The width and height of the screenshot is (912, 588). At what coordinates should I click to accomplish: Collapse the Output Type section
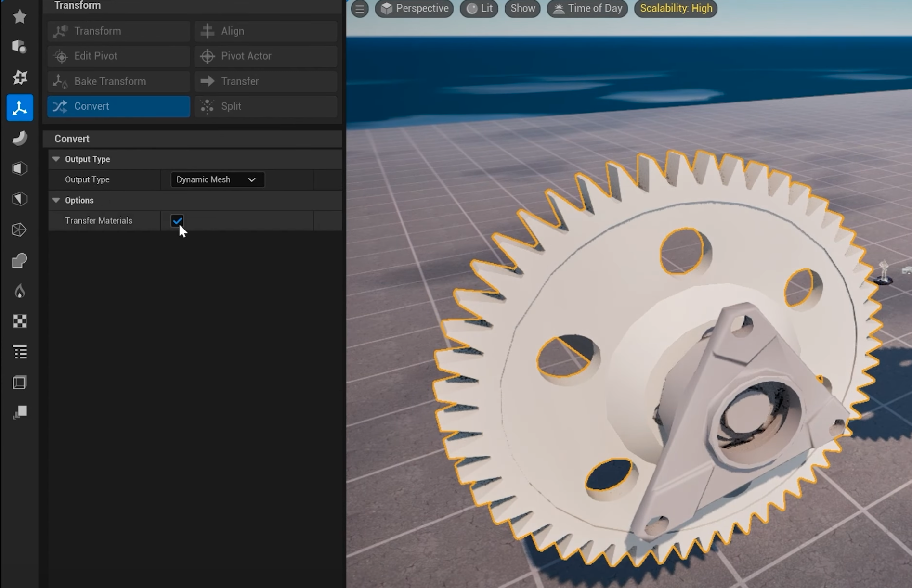pyautogui.click(x=56, y=159)
